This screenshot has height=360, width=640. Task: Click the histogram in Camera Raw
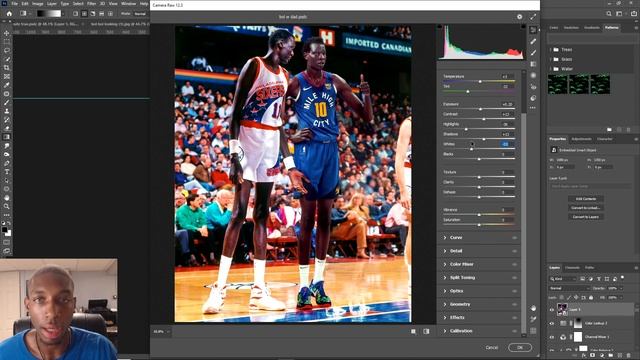pyautogui.click(x=482, y=42)
